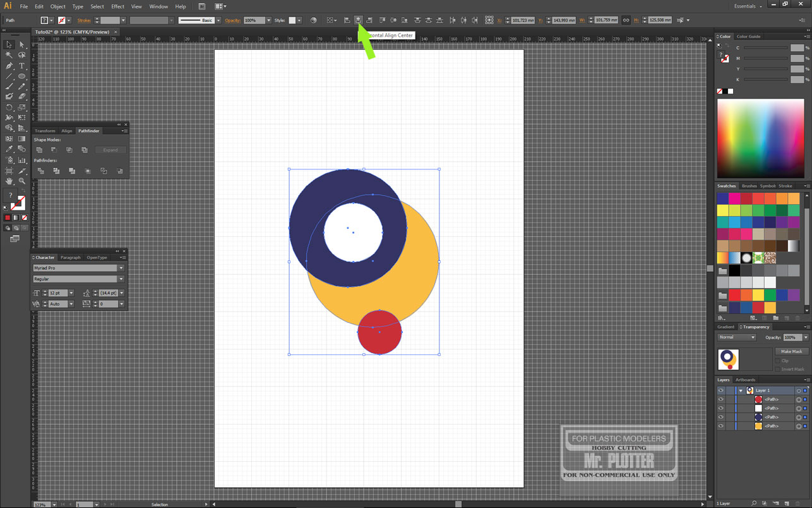The height and width of the screenshot is (508, 812).
Task: Activate the Hand tool
Action: tap(9, 181)
